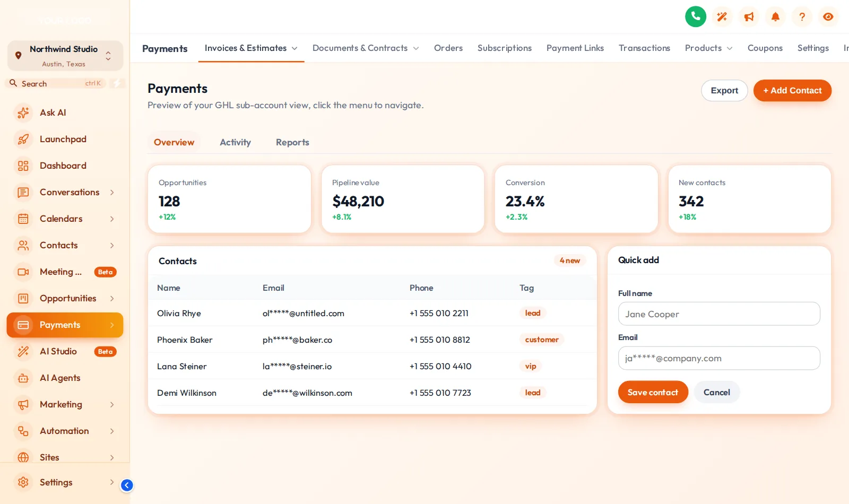This screenshot has height=504, width=849.
Task: Click the green phone call icon
Action: point(696,16)
